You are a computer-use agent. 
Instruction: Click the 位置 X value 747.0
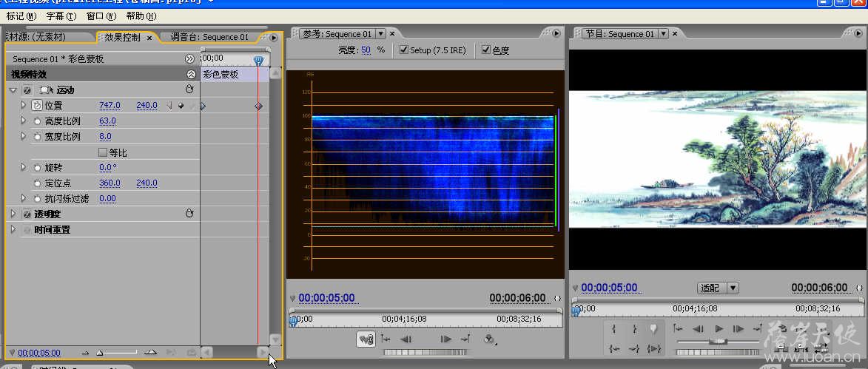click(110, 105)
